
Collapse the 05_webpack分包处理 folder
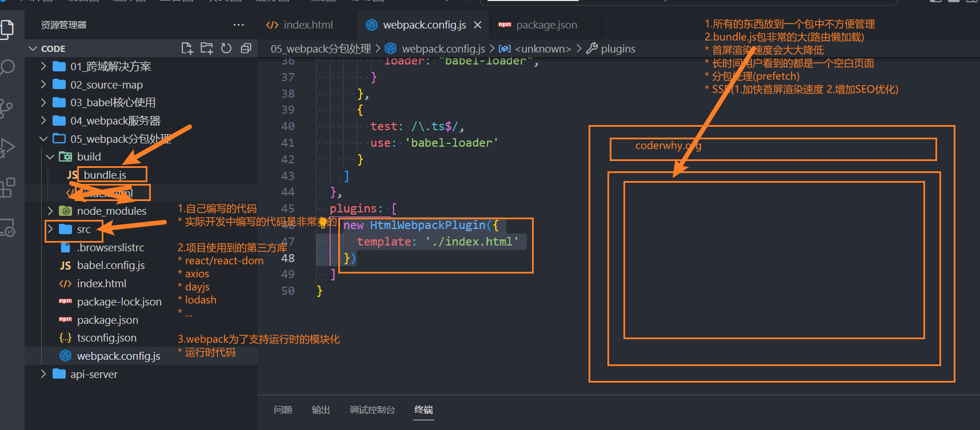pos(43,139)
